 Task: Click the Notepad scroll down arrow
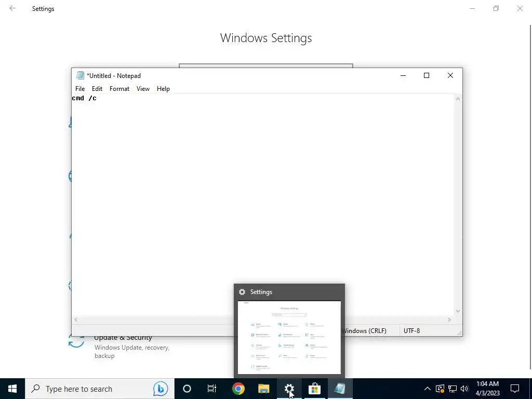pyautogui.click(x=458, y=311)
